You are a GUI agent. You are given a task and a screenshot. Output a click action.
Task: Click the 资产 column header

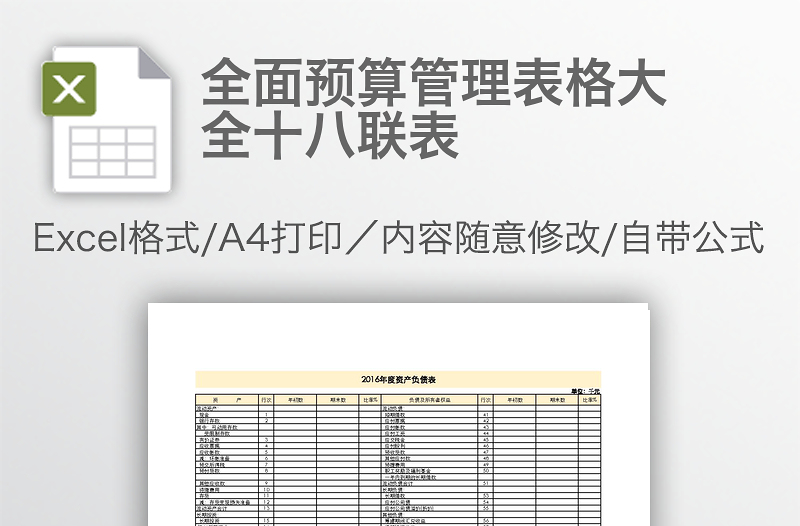pos(227,400)
